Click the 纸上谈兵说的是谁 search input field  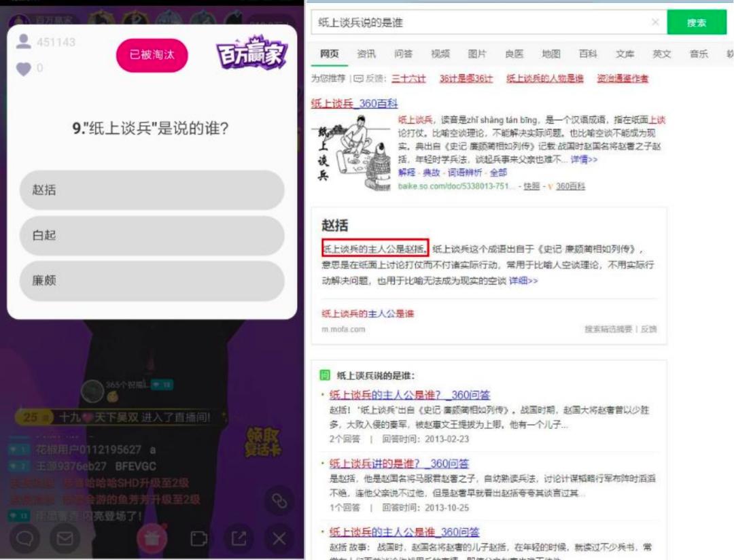[442, 22]
